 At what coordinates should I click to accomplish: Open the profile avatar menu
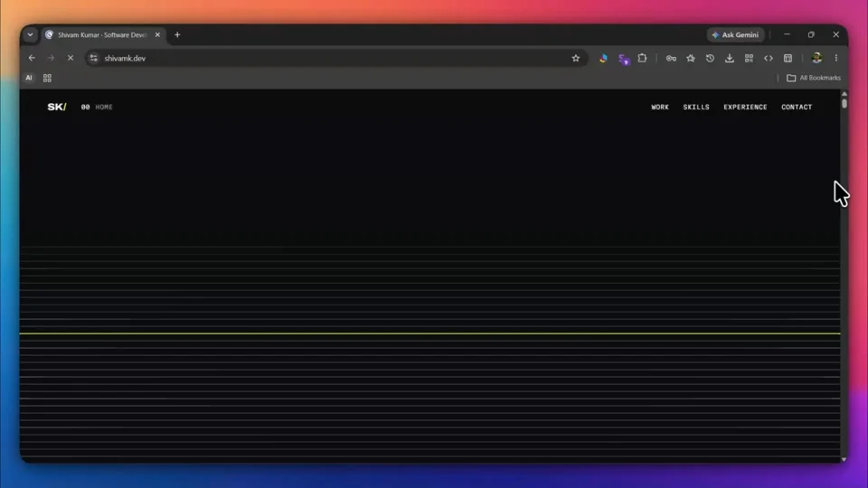tap(816, 58)
